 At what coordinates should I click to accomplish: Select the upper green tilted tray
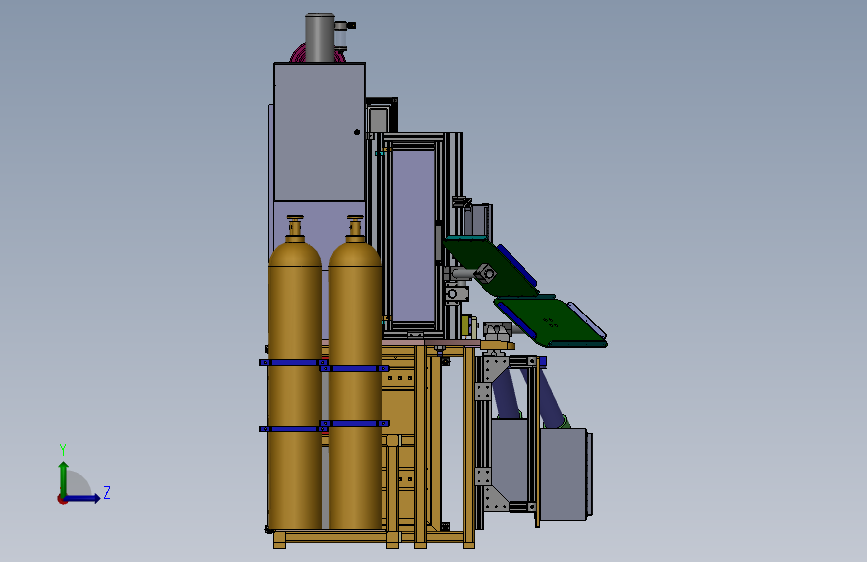(490, 266)
